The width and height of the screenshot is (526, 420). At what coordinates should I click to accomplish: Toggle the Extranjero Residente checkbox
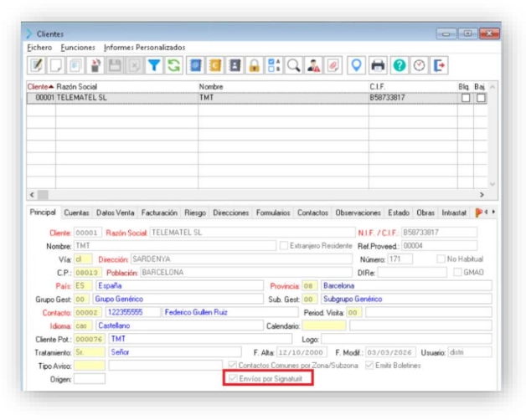point(284,246)
